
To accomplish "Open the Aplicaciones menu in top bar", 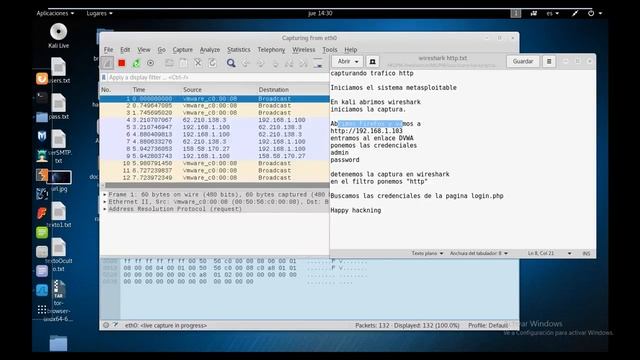I will click(55, 13).
